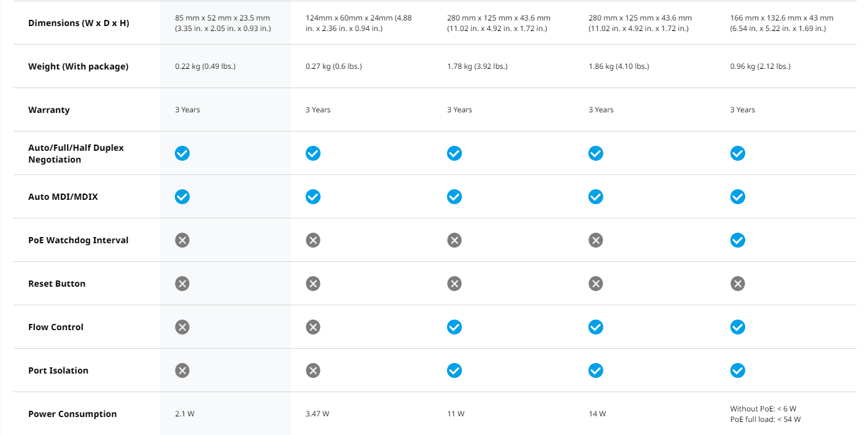The height and width of the screenshot is (435, 868).
Task: Click the PoE Watchdog grey X in the 14 W column
Action: 596,240
